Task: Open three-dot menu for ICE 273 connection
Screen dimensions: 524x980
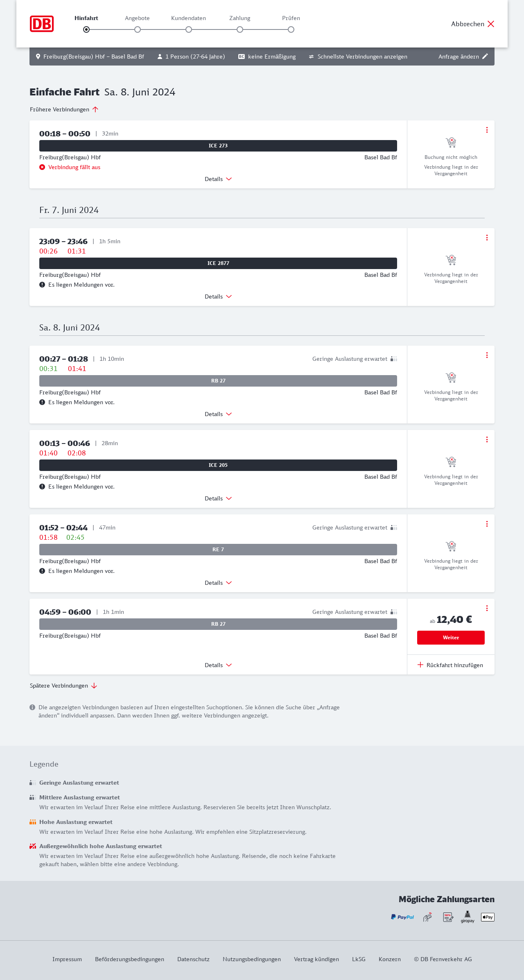Action: coord(487,130)
